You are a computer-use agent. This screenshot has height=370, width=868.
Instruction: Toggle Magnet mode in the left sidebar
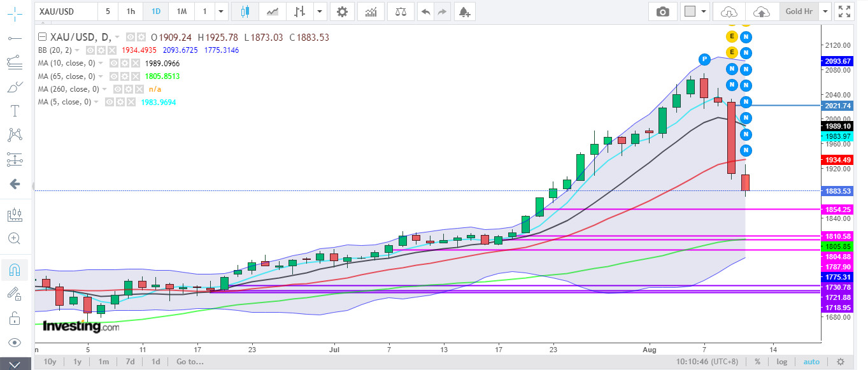click(x=14, y=270)
